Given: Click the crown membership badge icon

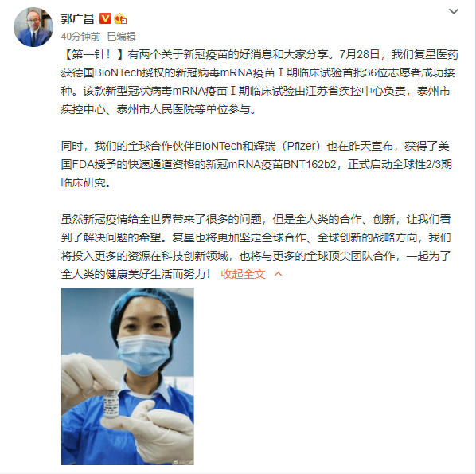Looking at the screenshot, I should click(120, 18).
